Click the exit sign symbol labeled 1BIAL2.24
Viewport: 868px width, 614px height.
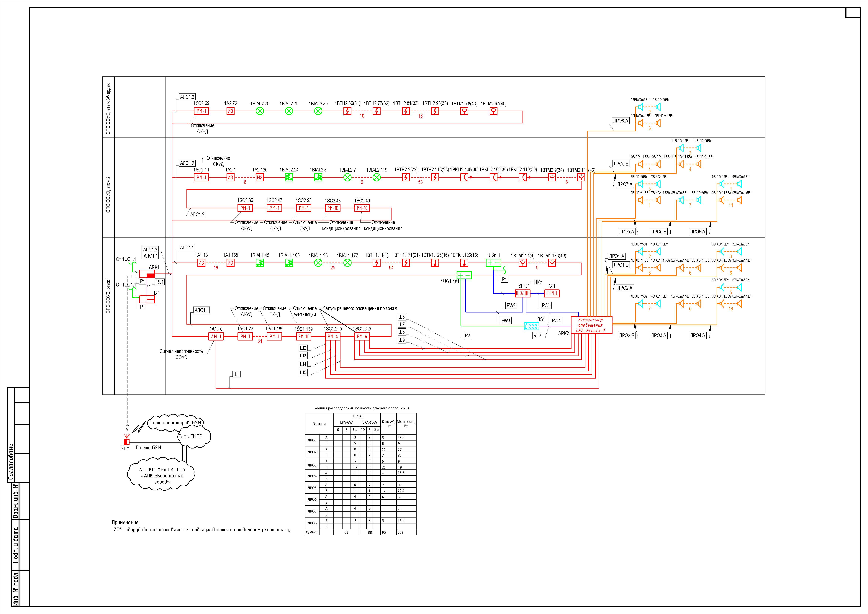pyautogui.click(x=289, y=177)
